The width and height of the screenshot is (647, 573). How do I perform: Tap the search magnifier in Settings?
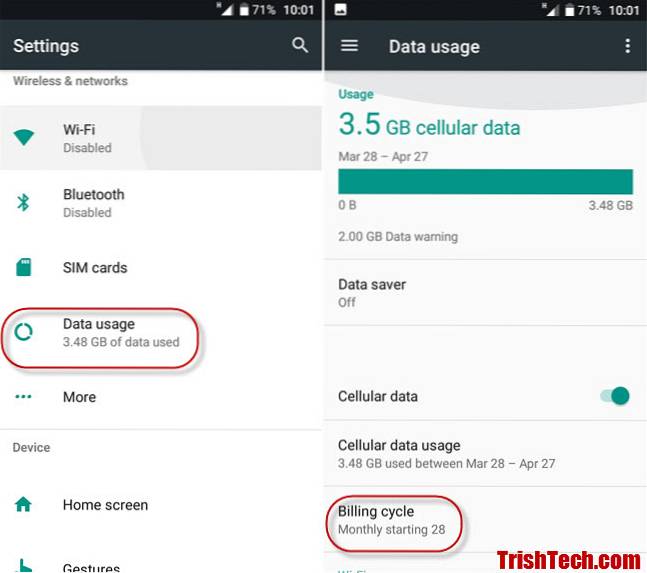(300, 45)
